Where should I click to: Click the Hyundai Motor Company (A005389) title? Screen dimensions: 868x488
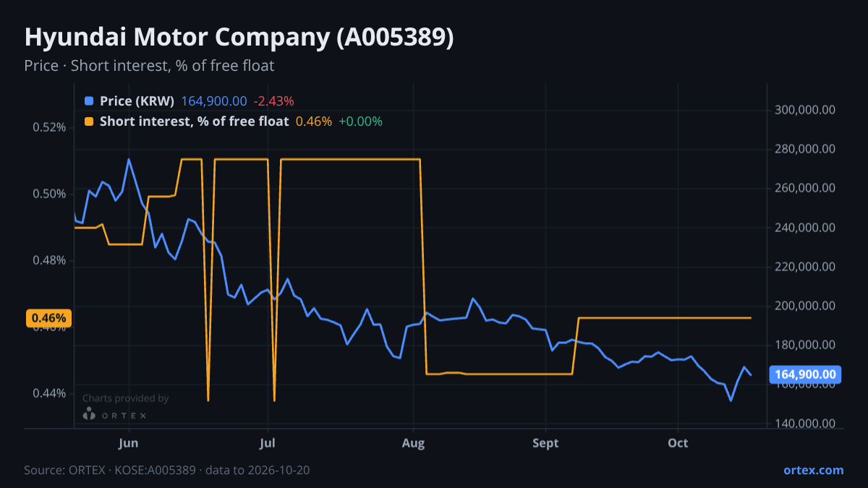click(x=239, y=38)
